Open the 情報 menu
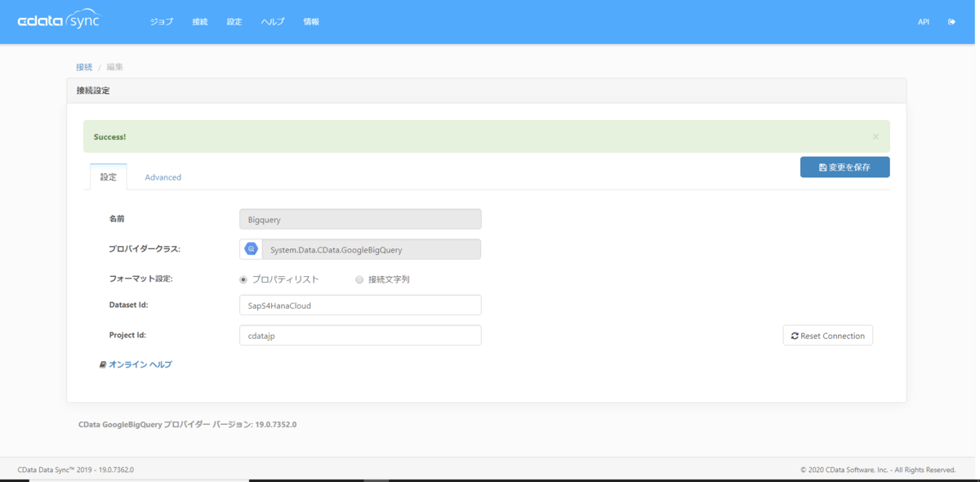The height and width of the screenshot is (482, 980). [311, 22]
